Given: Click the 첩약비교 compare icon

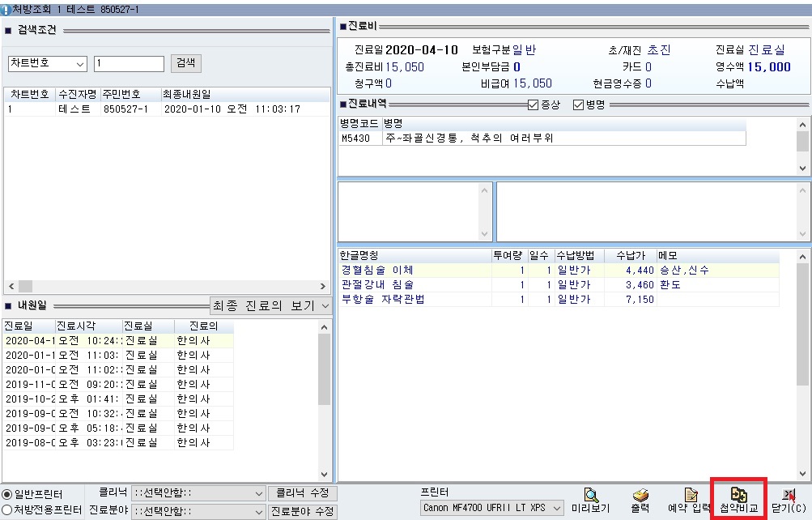Looking at the screenshot, I should coord(738,495).
